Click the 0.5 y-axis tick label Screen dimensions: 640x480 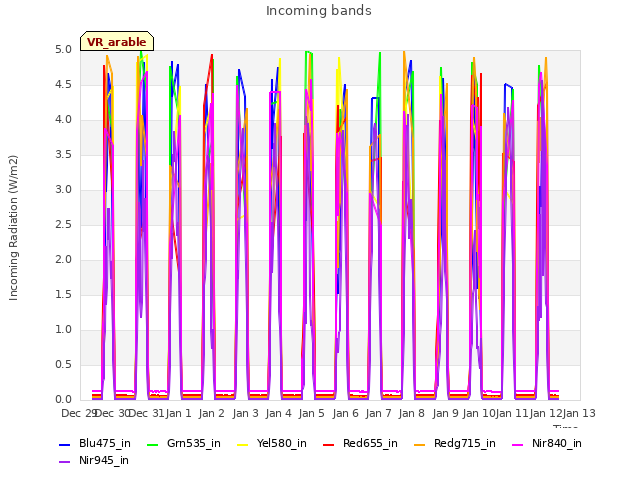coord(63,364)
